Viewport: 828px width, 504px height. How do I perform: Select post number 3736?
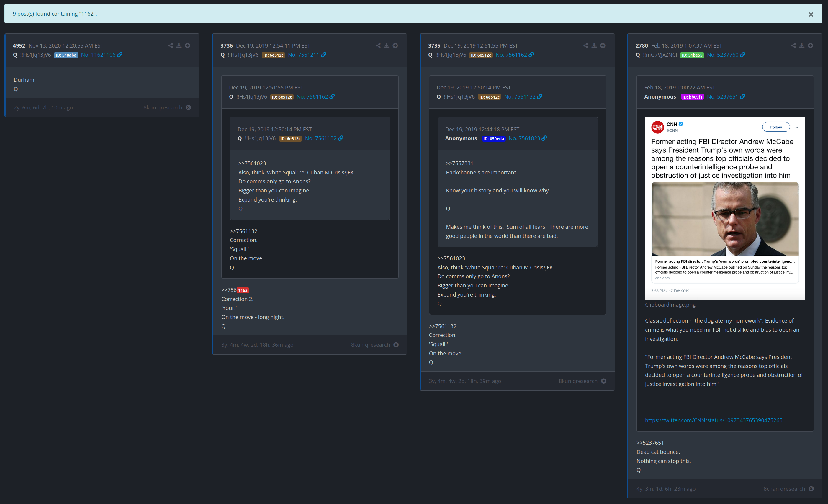(x=227, y=46)
